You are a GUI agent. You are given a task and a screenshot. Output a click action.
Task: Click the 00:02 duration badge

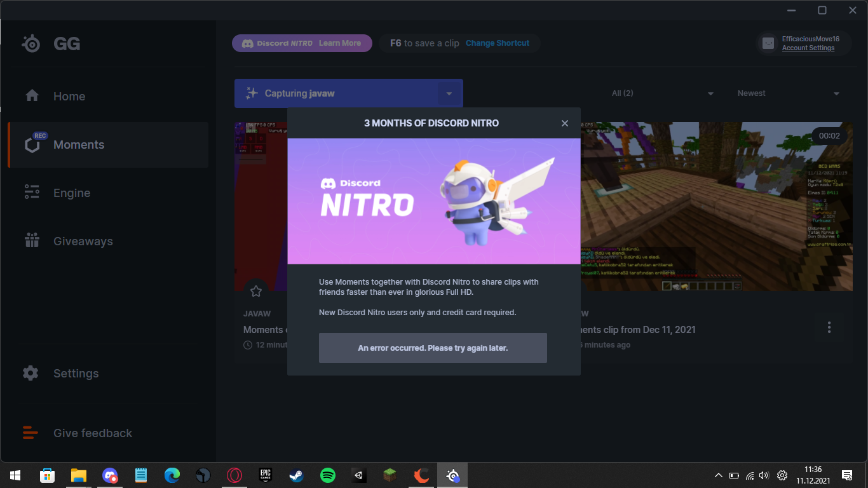pyautogui.click(x=829, y=136)
